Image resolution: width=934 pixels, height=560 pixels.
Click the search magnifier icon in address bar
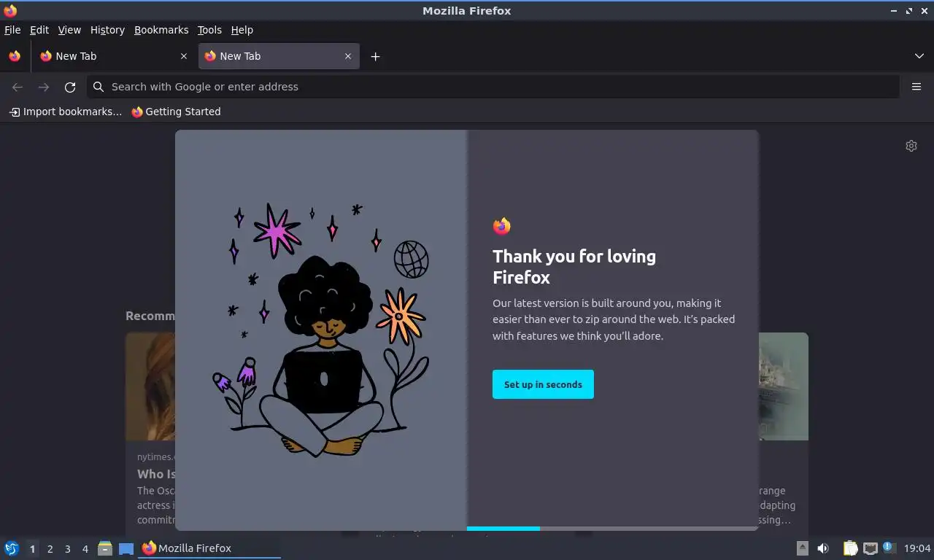[x=99, y=87]
